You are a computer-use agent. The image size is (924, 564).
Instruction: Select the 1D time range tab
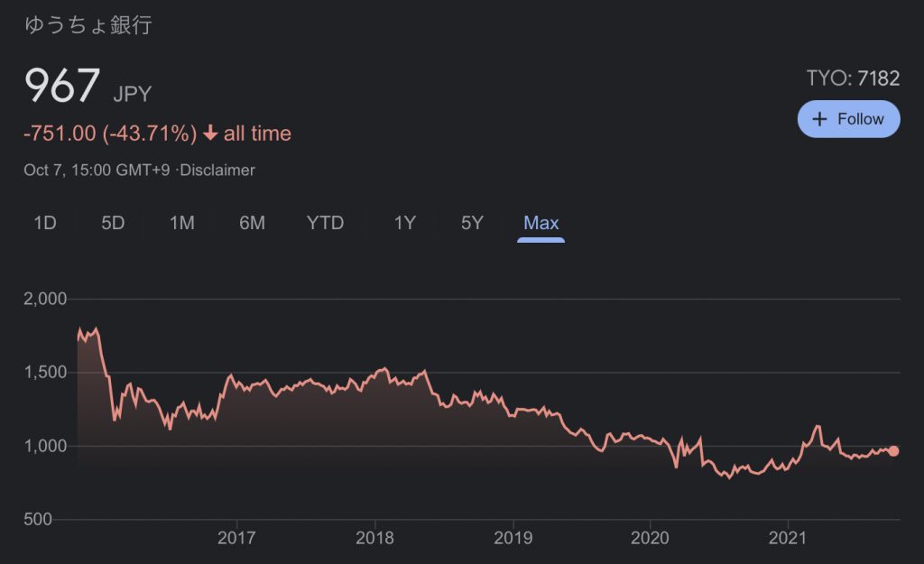[45, 223]
